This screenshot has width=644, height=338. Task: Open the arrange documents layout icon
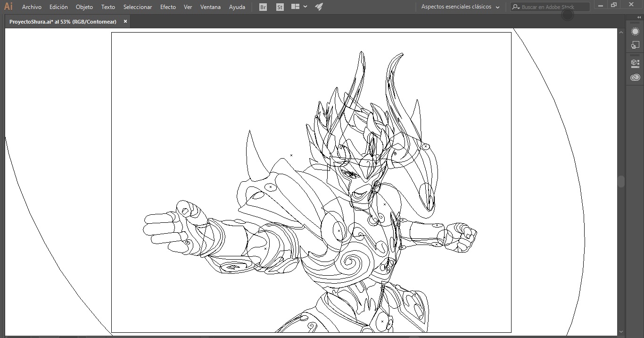[296, 7]
